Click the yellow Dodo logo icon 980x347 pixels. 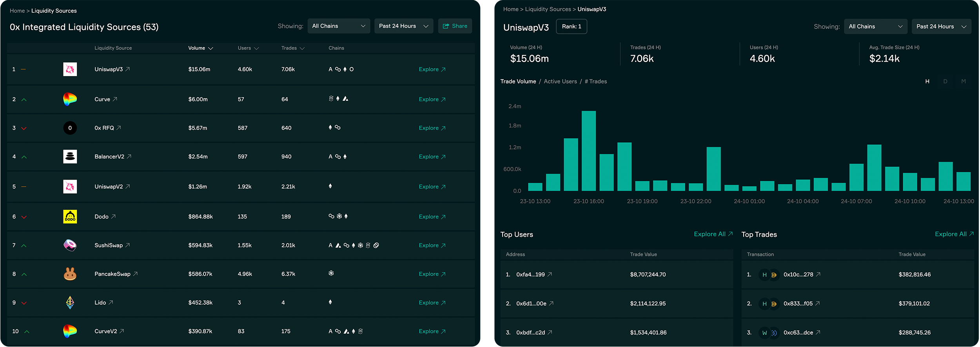click(70, 216)
